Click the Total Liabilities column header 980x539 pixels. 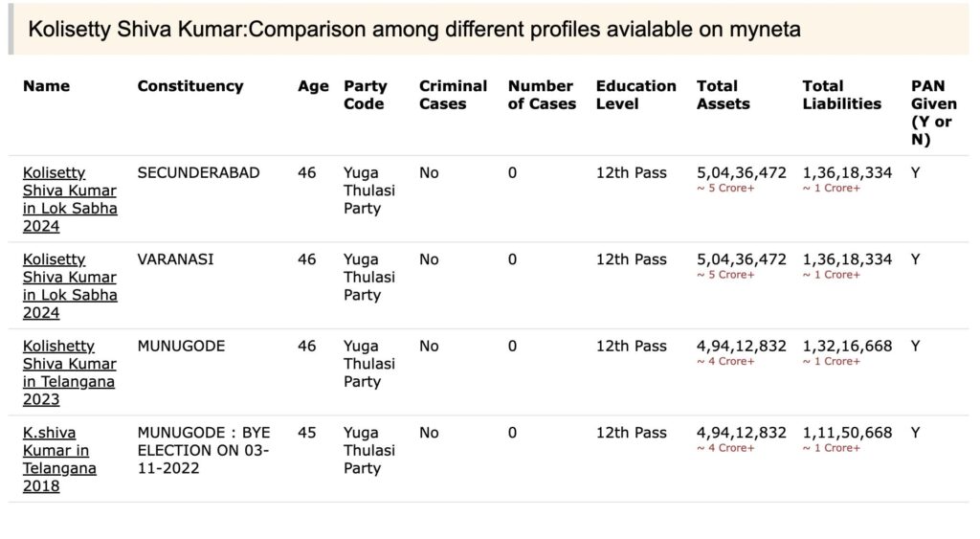pyautogui.click(x=841, y=95)
